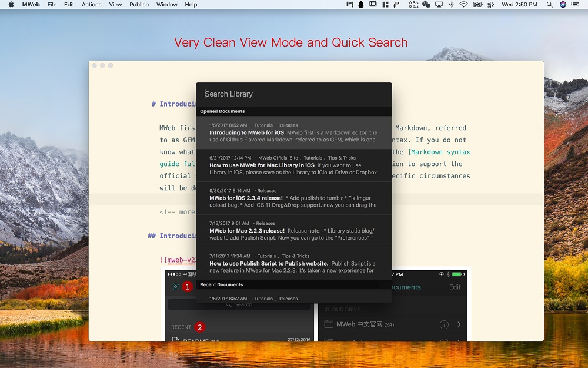Open the View menu
Screen dimensions: 588x368
[x=115, y=5]
